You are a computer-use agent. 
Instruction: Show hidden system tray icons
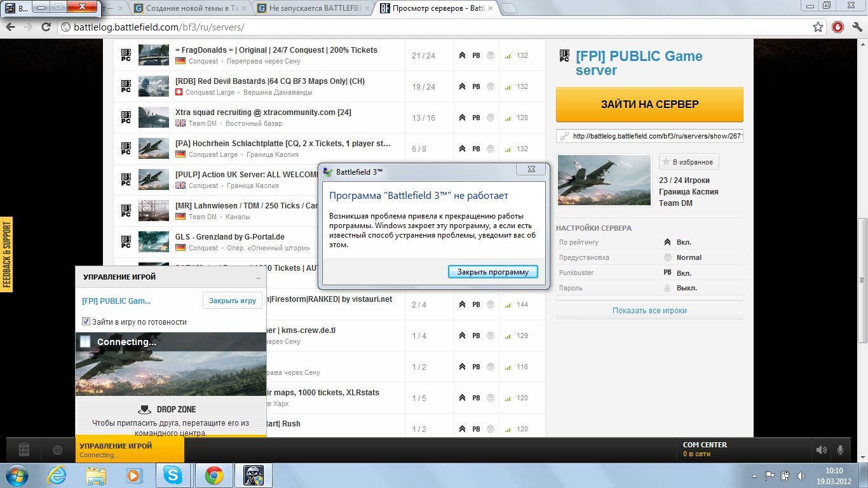tap(754, 475)
